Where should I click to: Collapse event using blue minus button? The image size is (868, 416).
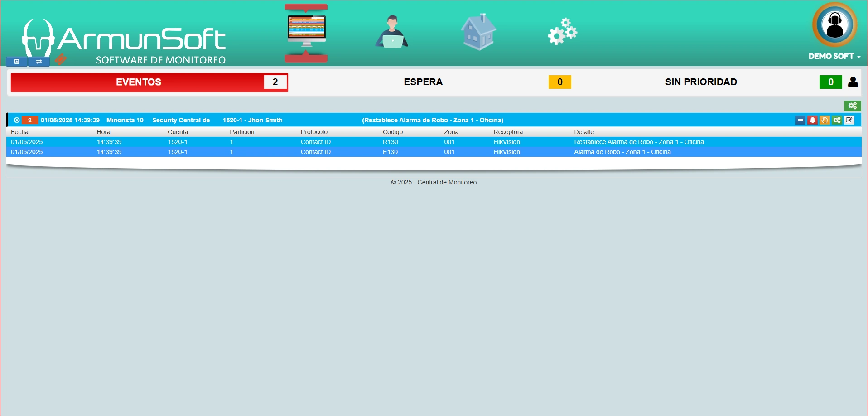(800, 120)
